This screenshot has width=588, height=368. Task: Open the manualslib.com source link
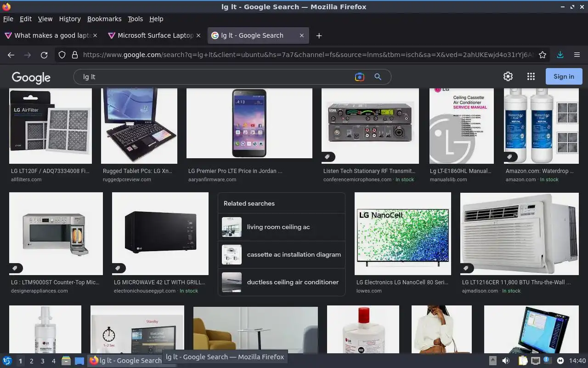448,179
